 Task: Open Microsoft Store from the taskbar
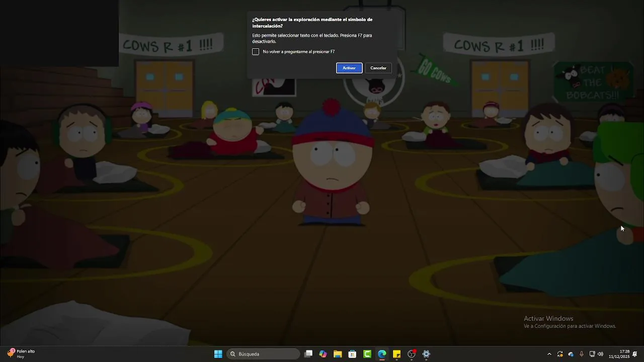[353, 354]
